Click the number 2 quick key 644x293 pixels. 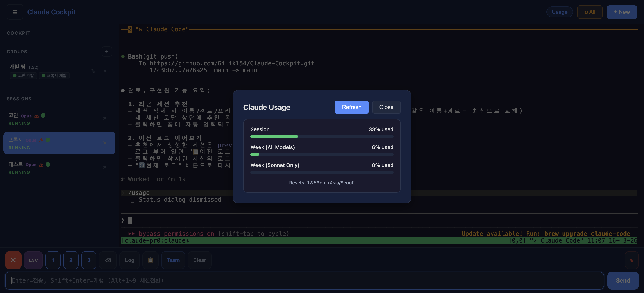[x=71, y=260]
